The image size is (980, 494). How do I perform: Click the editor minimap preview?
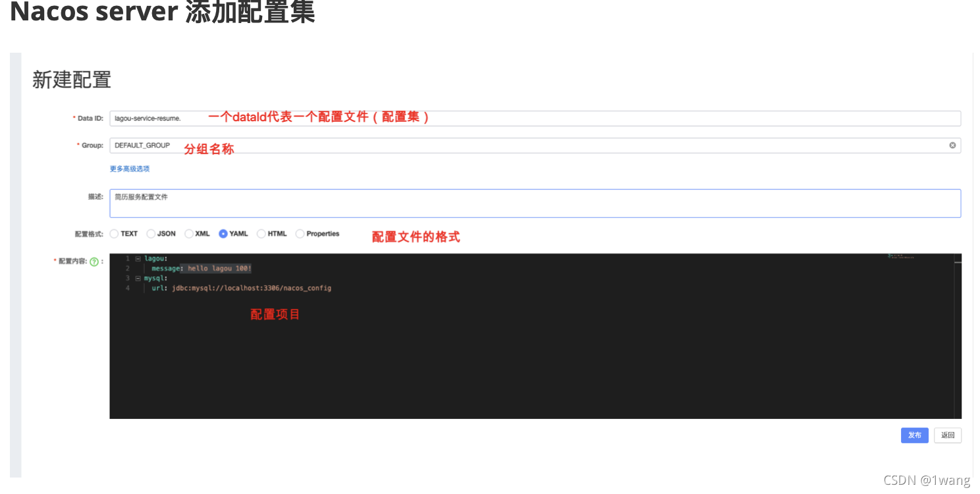pyautogui.click(x=901, y=256)
